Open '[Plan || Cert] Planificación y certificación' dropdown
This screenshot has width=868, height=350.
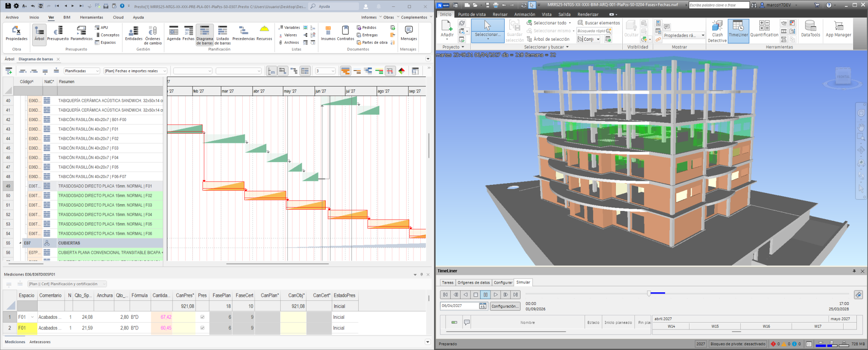pyautogui.click(x=67, y=284)
